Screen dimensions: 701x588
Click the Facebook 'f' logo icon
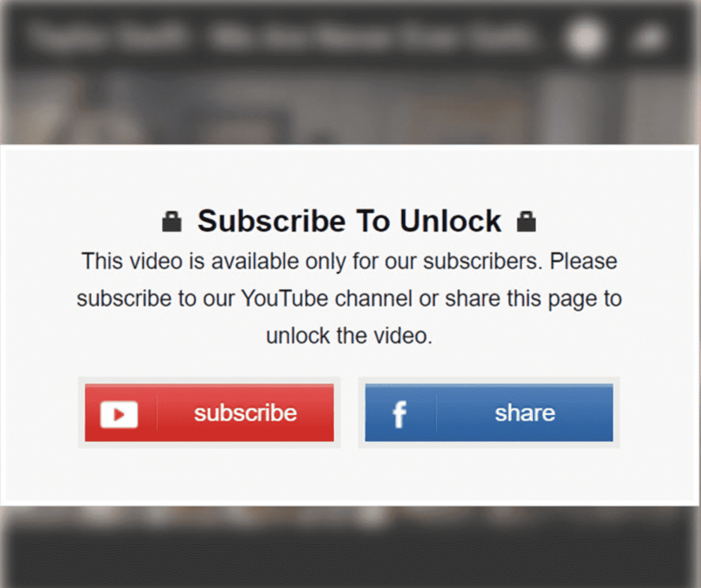click(x=399, y=414)
